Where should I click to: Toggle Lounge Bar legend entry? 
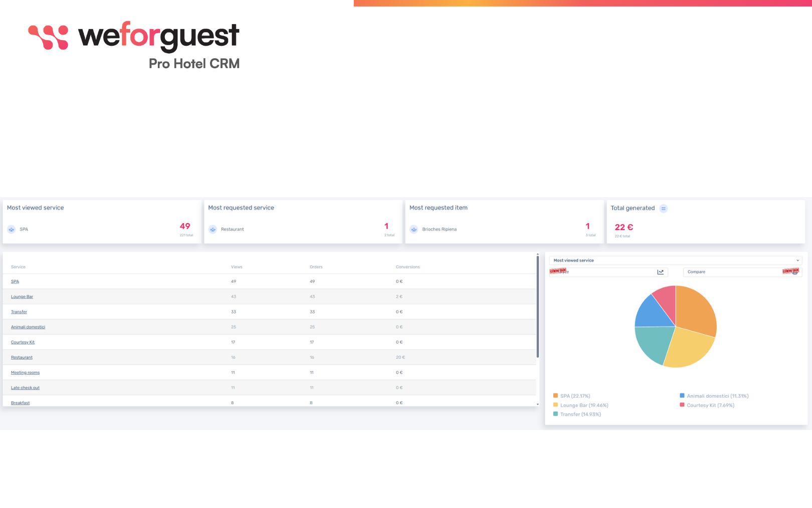click(x=580, y=405)
